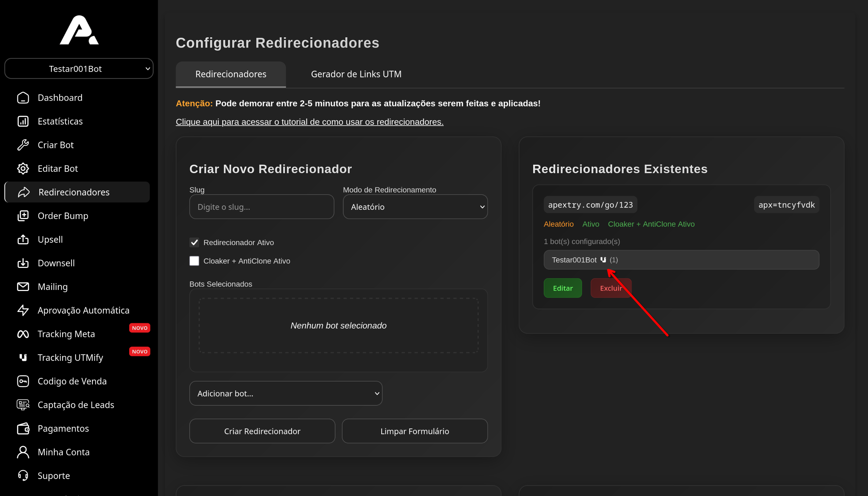Click into the Slug input field
Viewport: 868px width, 496px height.
pyautogui.click(x=262, y=207)
